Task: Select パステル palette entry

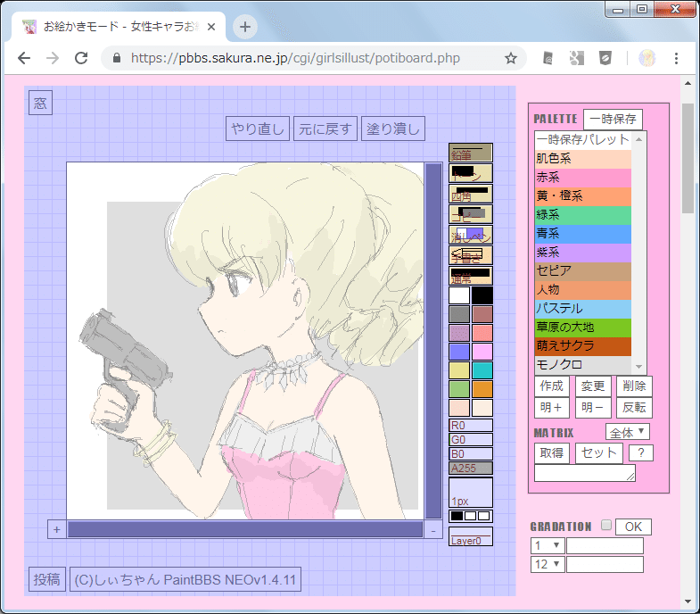Action: coord(583,309)
